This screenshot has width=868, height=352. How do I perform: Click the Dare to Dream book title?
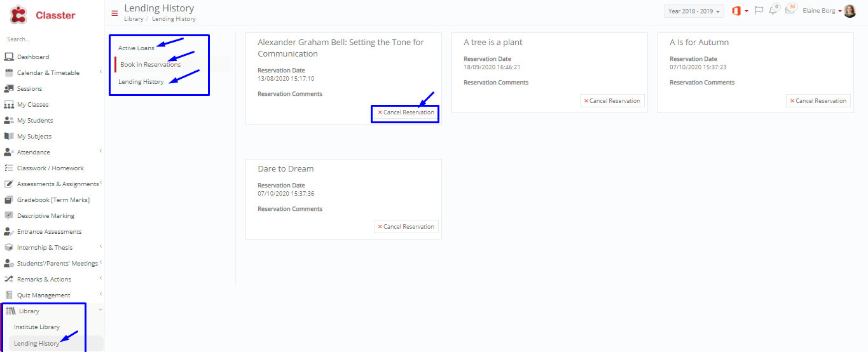[286, 169]
